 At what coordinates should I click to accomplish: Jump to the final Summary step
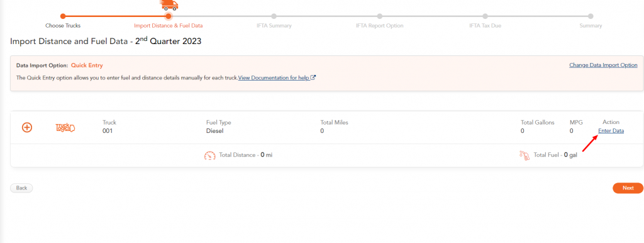pos(591,25)
